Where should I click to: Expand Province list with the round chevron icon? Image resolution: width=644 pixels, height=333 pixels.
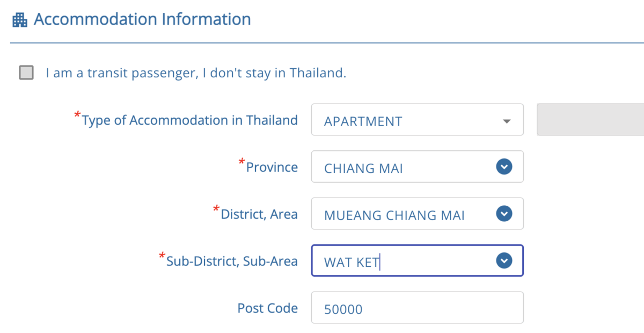[504, 167]
